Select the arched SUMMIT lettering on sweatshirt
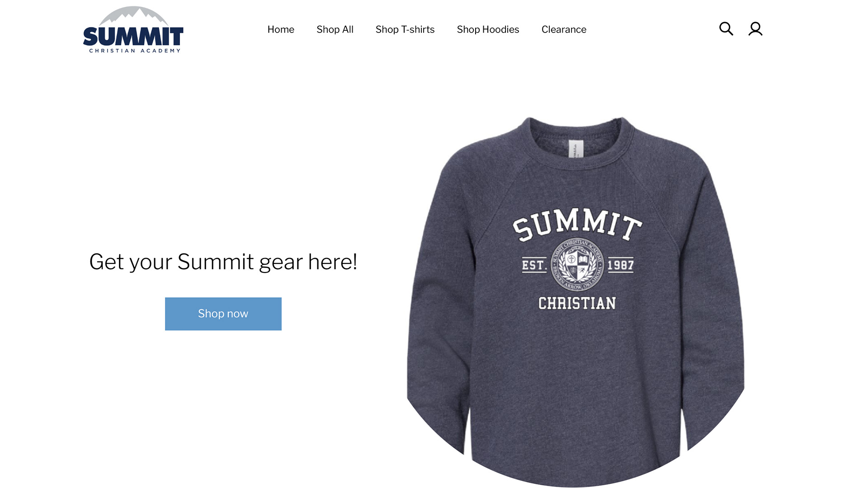This screenshot has width=868, height=488. pos(577,225)
